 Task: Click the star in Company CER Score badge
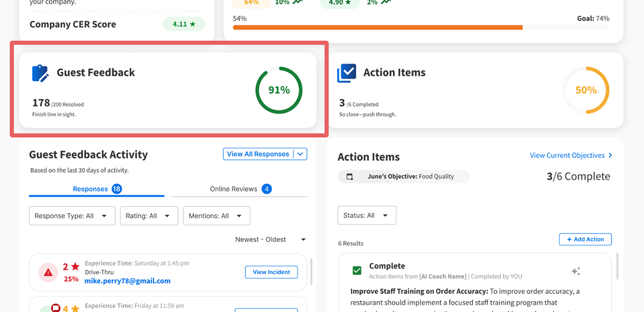click(x=192, y=24)
